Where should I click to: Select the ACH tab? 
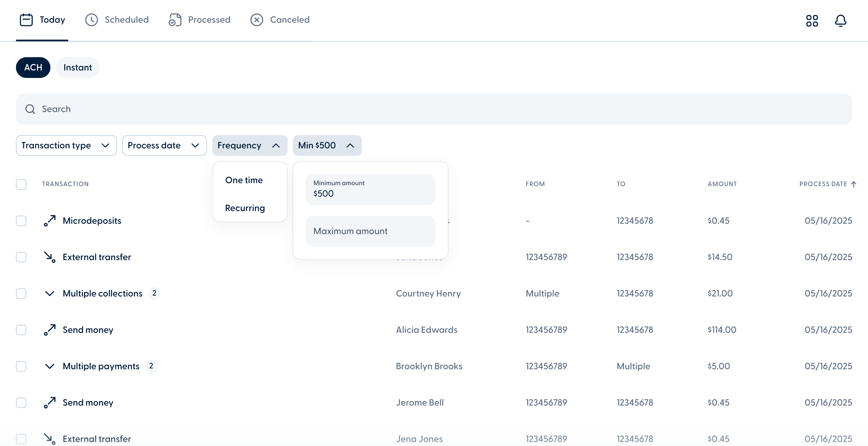[x=33, y=67]
